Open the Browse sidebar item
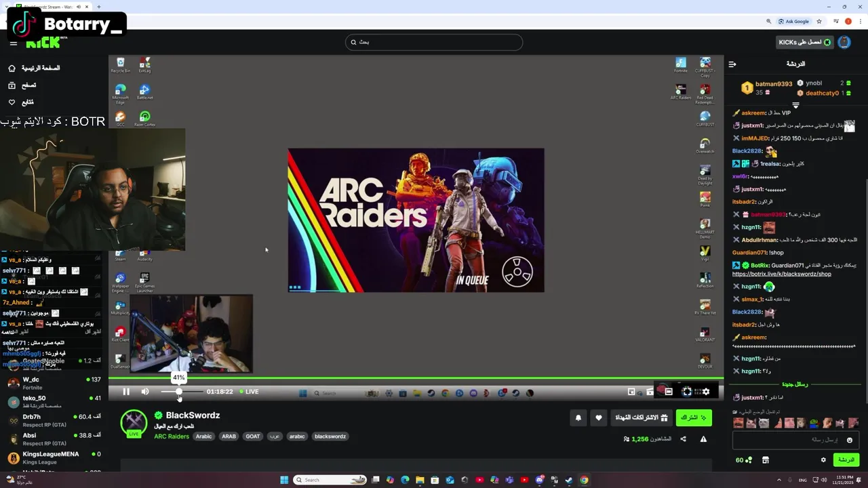 (22, 85)
